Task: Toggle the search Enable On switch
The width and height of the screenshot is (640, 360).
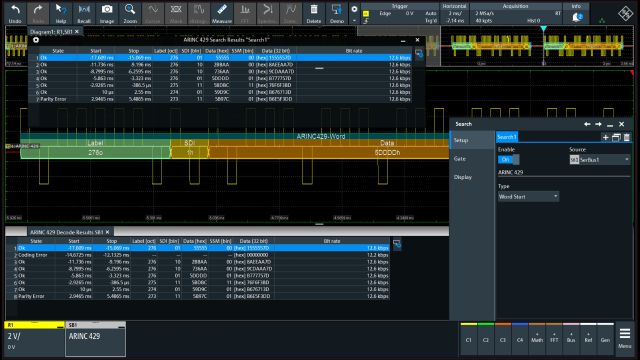Action: tap(509, 160)
